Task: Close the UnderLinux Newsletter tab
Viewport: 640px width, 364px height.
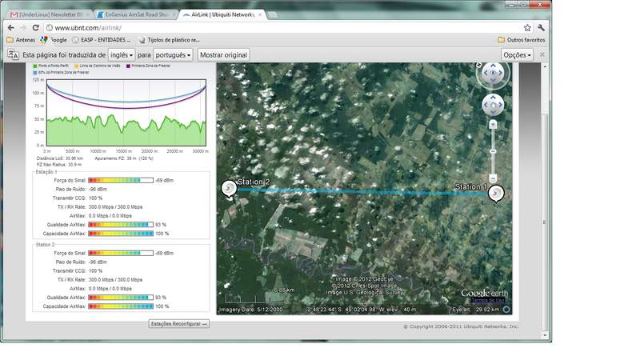Action: pos(87,14)
